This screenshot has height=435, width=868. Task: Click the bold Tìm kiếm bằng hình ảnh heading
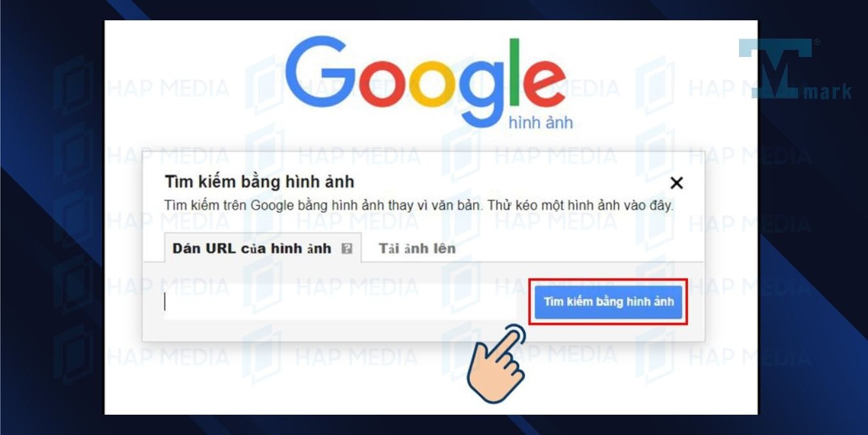[x=259, y=181]
